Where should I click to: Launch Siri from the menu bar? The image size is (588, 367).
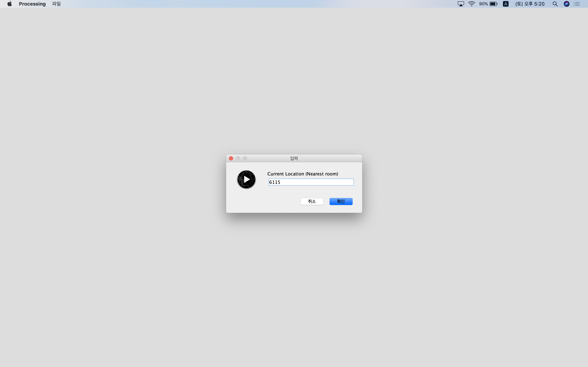(566, 4)
